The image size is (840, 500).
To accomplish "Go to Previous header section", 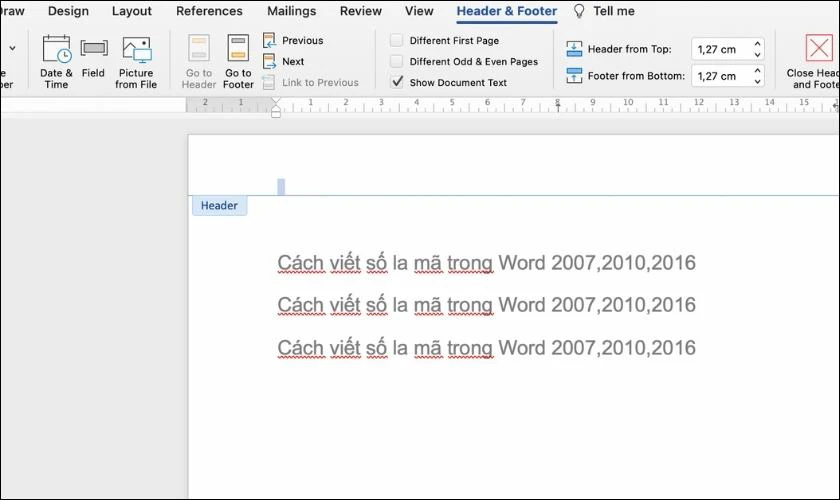I will coord(293,40).
